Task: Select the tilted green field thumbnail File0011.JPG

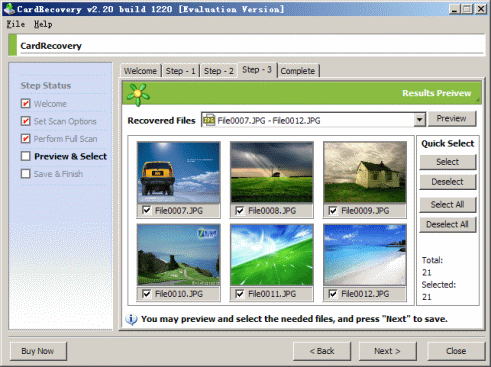Action: tap(272, 255)
